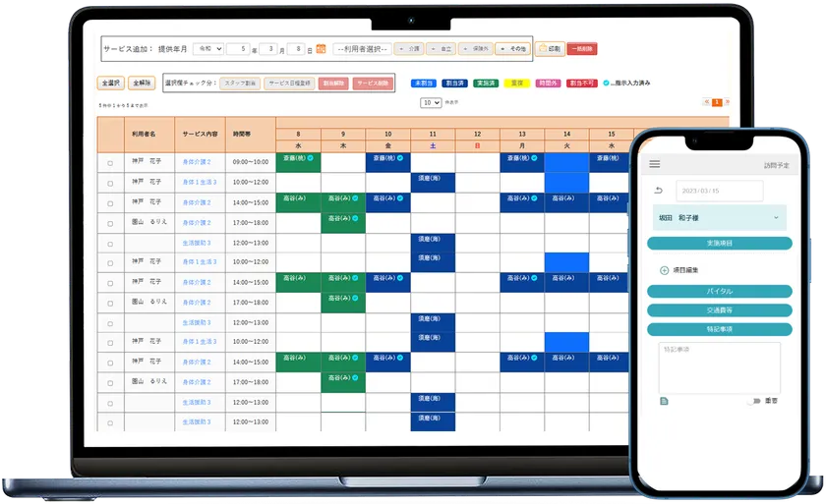The image size is (826, 504).
Task: Tap the 特記事項 button on phone
Action: 720,329
